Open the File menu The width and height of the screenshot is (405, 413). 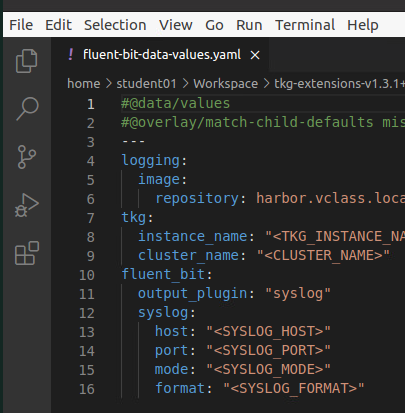click(x=21, y=25)
